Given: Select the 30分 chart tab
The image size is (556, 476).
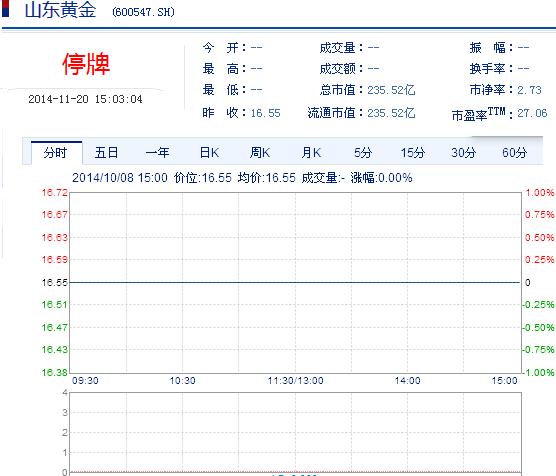Looking at the screenshot, I should (x=463, y=153).
